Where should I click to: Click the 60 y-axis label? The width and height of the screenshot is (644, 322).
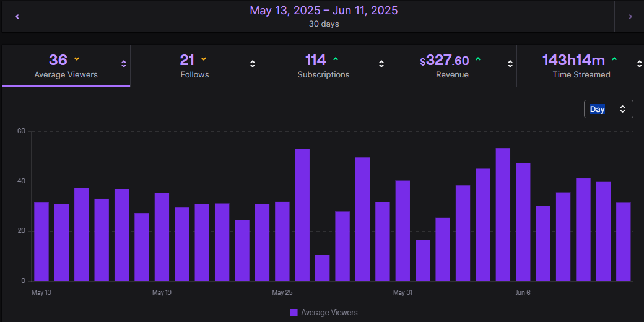click(21, 131)
